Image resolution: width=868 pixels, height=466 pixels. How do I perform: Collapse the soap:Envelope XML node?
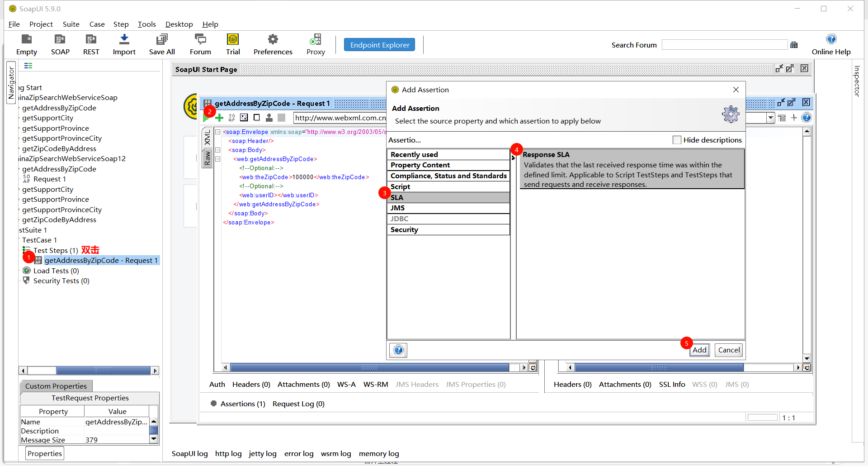[x=217, y=132]
